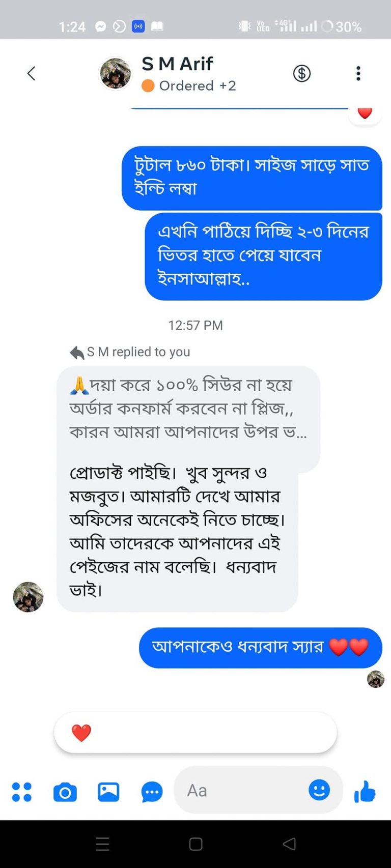Open the camera icon
The width and height of the screenshot is (391, 868).
[65, 792]
